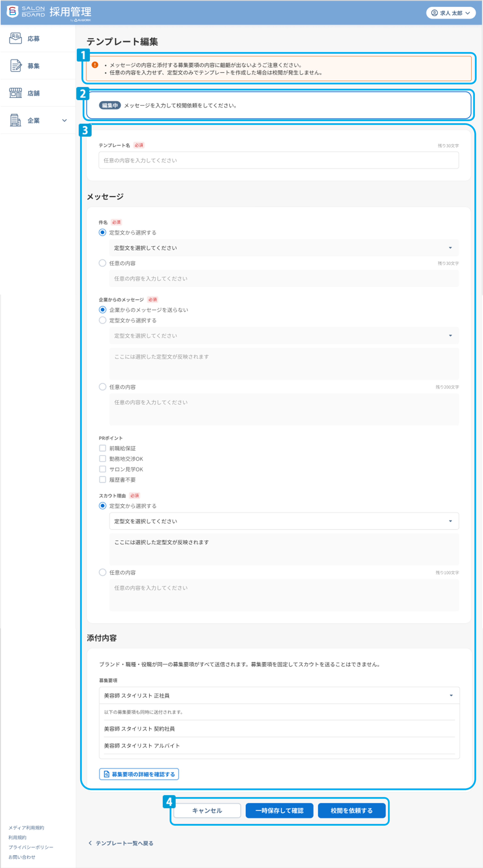Screen dimensions: 483x868
Task: Open the 企業 building icon
Action: click(15, 120)
